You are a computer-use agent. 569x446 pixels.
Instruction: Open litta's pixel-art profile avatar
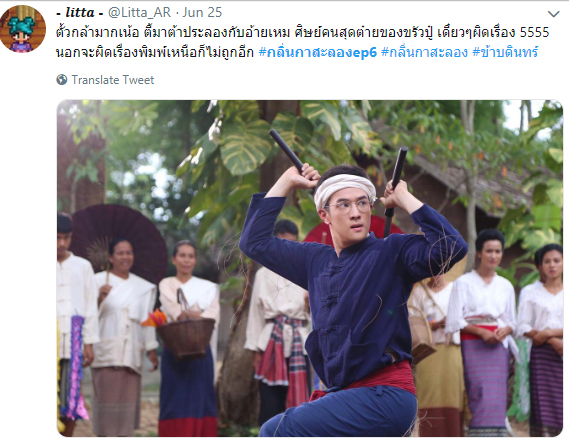tap(23, 29)
